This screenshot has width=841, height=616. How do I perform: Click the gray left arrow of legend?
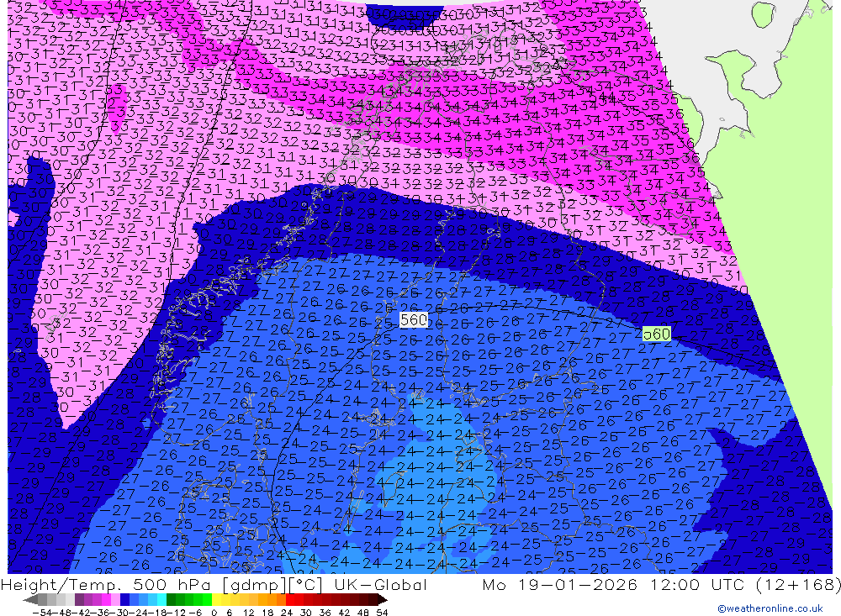[30, 600]
